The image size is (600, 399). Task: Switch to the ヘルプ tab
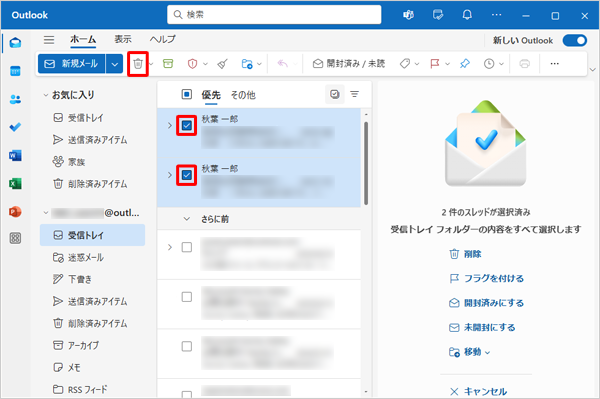click(163, 39)
